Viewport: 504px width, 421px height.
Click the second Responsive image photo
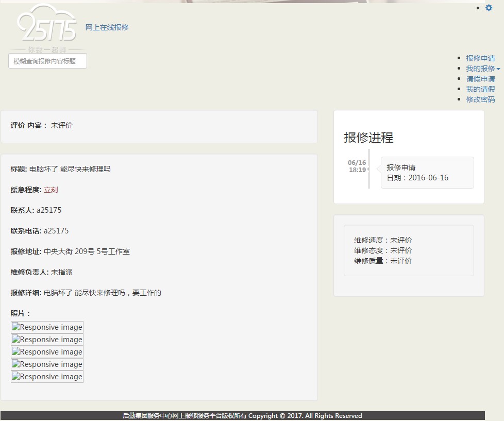click(47, 340)
